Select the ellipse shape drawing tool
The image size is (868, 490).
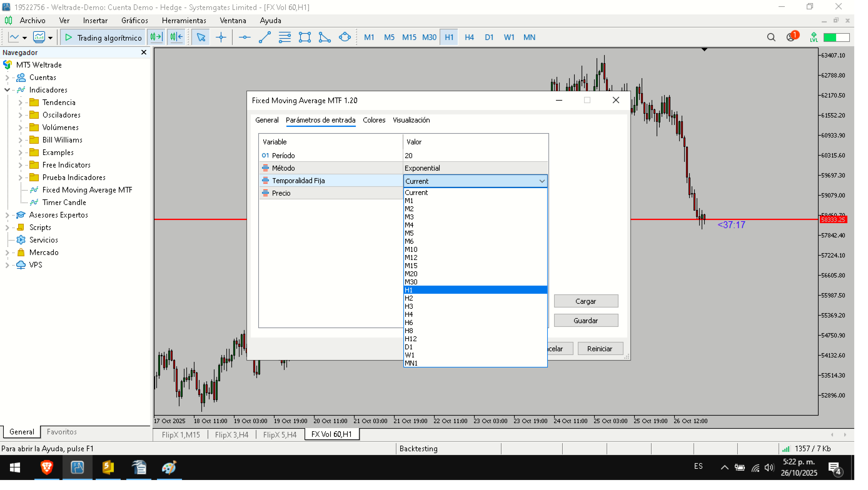point(345,37)
